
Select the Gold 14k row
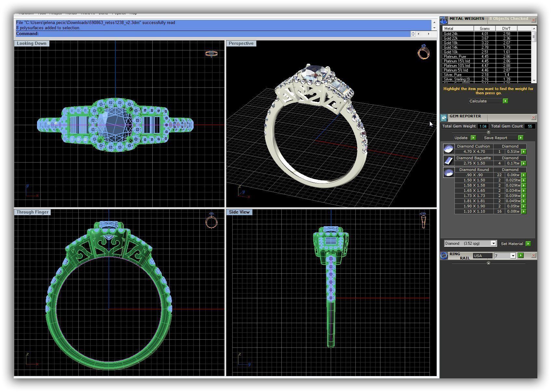[x=486, y=47]
